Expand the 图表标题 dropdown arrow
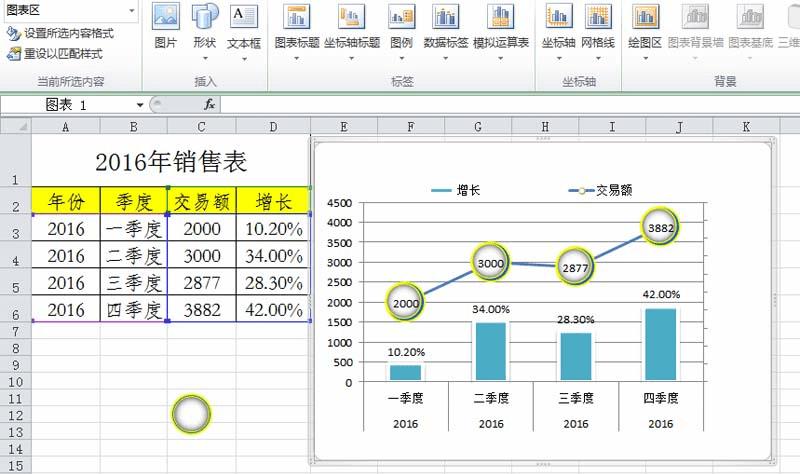The image size is (800, 474). [297, 58]
